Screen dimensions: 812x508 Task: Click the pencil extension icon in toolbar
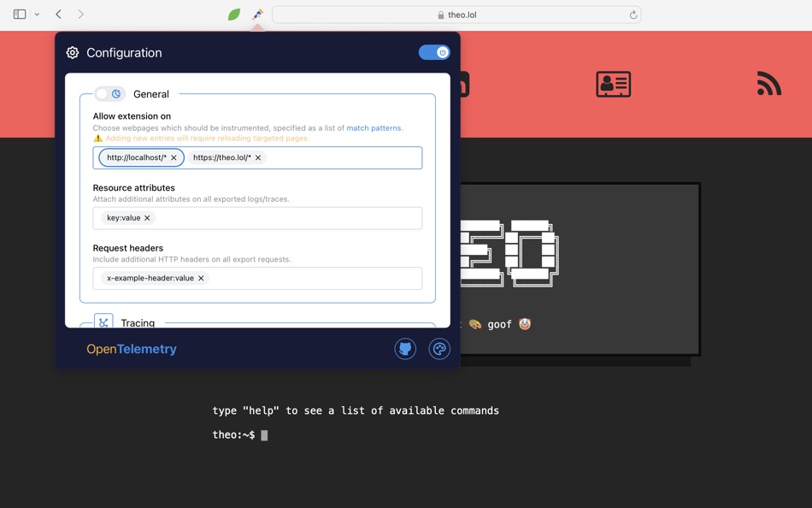tap(258, 14)
